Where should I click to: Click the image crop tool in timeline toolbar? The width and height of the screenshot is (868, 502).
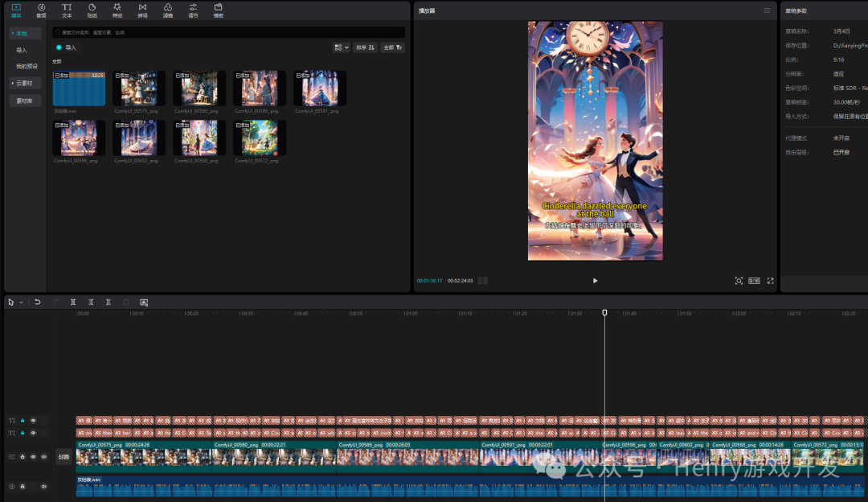[144, 302]
